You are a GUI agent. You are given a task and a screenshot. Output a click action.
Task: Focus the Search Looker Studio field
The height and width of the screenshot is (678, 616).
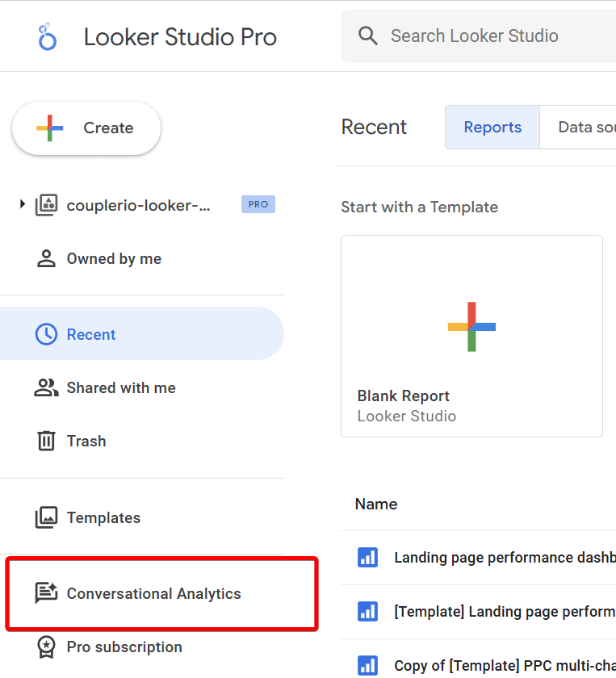479,36
